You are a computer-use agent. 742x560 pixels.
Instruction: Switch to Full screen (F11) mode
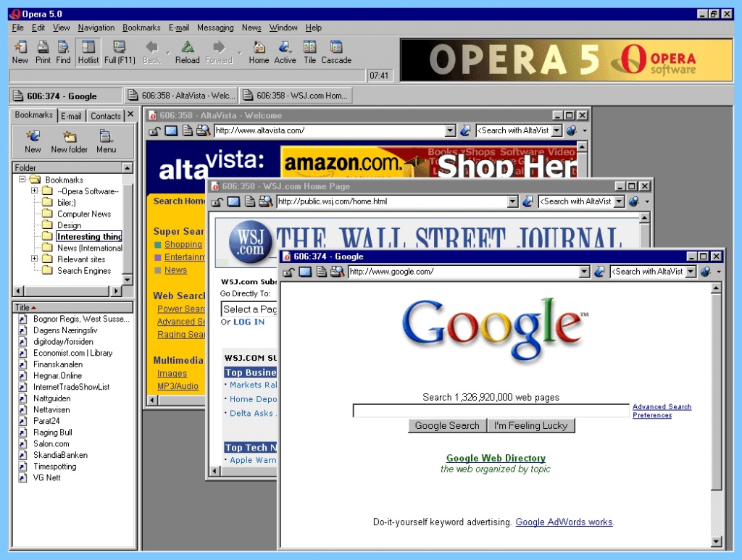pos(120,52)
